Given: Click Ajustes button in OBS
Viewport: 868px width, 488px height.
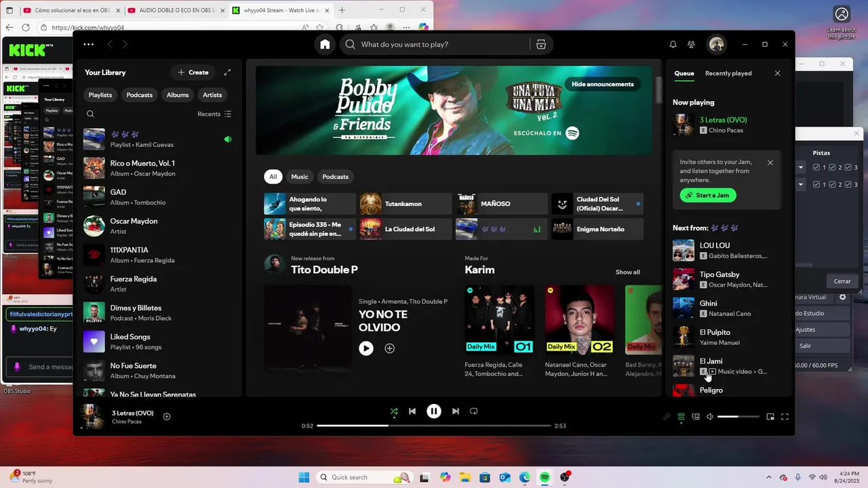Looking at the screenshot, I should (823, 329).
